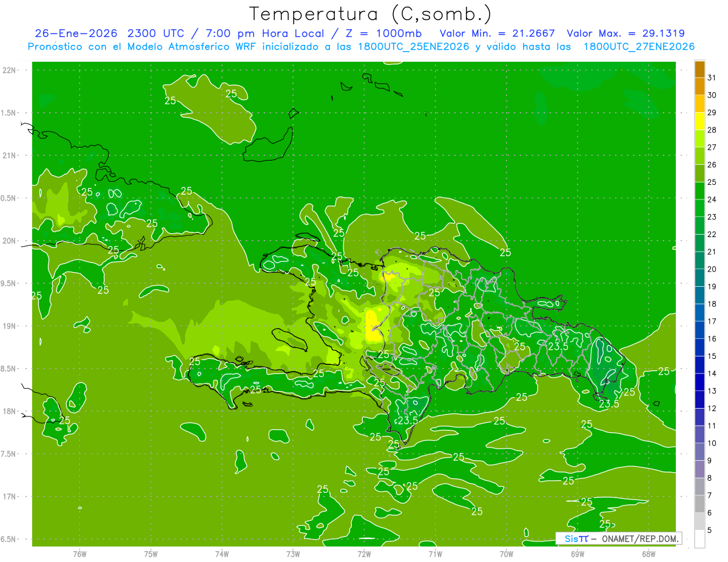Screen dimensions: 728x562
Task: Click color-scale label "29"
Action: 712,113
